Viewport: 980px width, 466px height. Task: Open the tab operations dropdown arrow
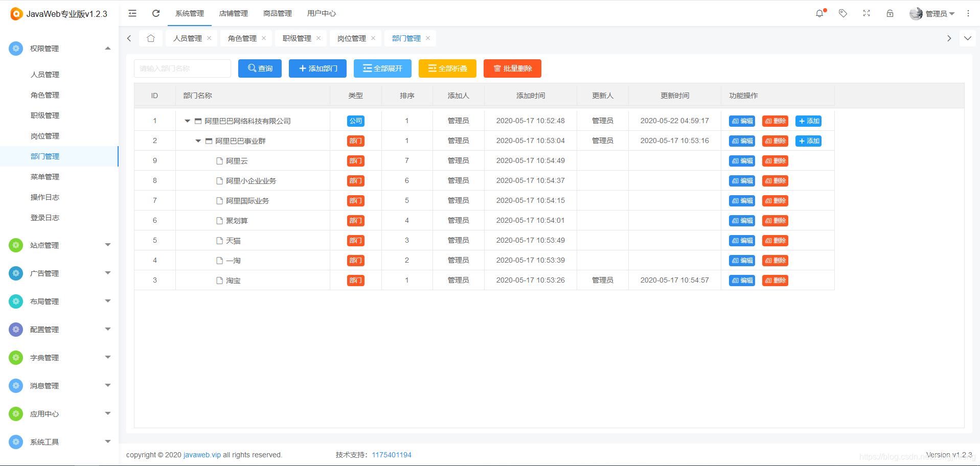click(968, 38)
